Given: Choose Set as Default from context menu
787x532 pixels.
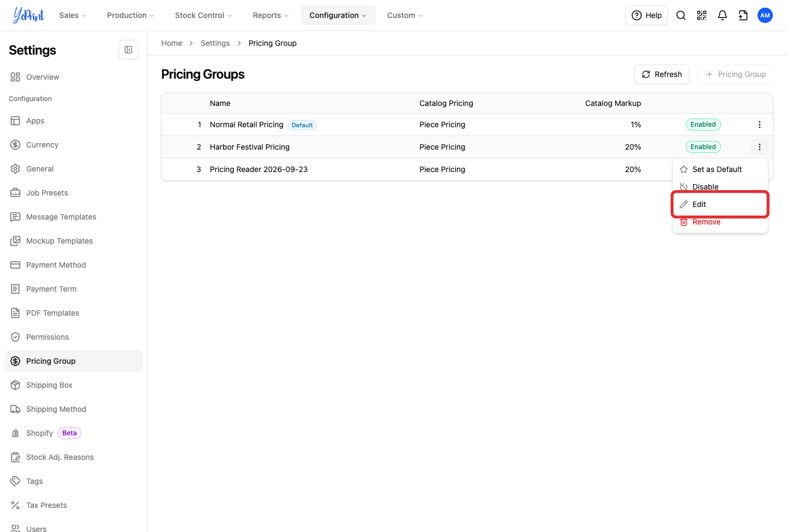Looking at the screenshot, I should (720, 169).
